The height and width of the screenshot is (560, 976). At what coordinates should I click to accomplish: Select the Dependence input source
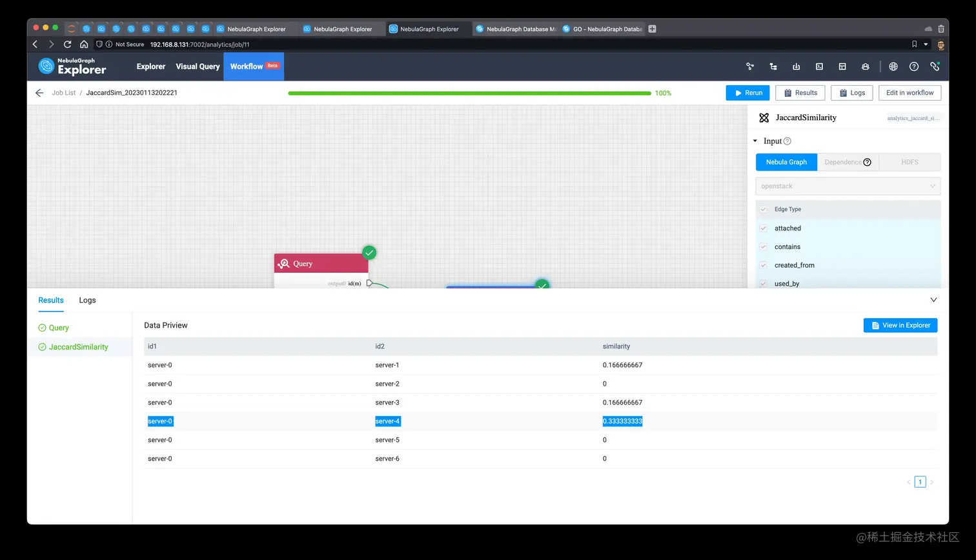coord(848,162)
